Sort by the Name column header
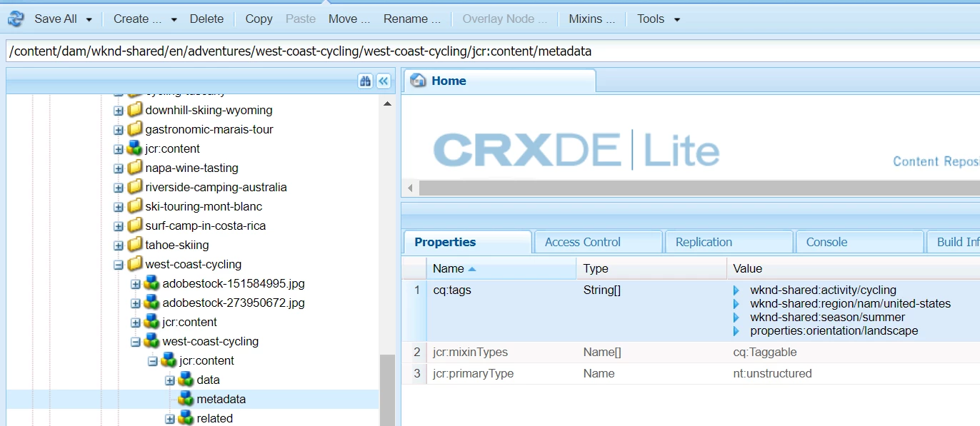This screenshot has height=426, width=980. click(501, 269)
